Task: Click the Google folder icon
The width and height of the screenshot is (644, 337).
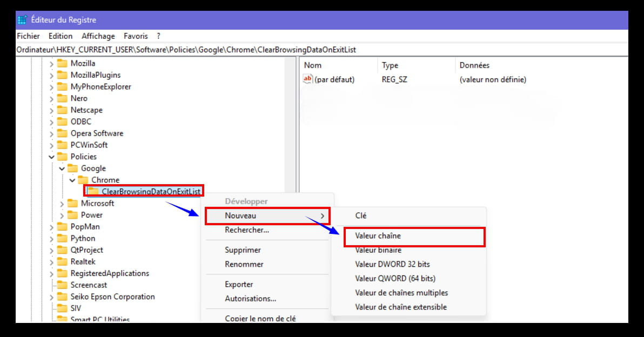Action: (73, 168)
